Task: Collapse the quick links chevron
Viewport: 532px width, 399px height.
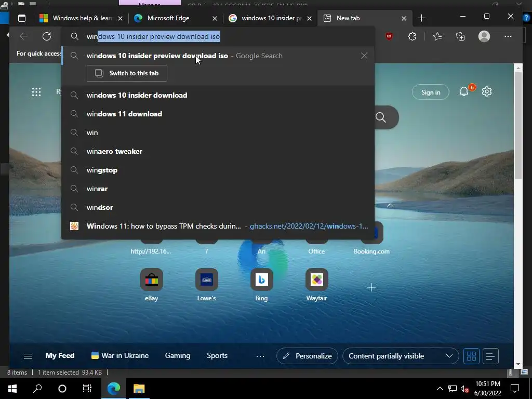Action: point(390,205)
